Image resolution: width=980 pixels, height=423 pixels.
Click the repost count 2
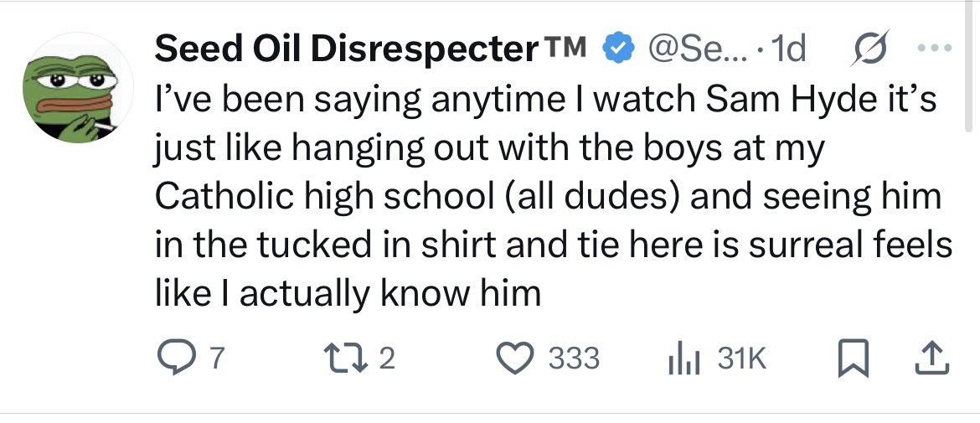click(x=386, y=359)
